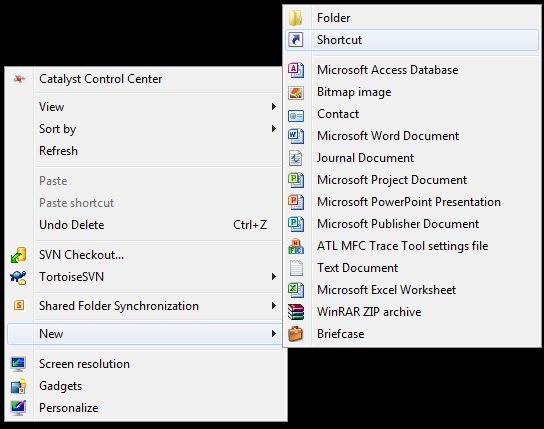Click the Microsoft Access Database icon
This screenshot has height=429, width=544.
(x=296, y=70)
